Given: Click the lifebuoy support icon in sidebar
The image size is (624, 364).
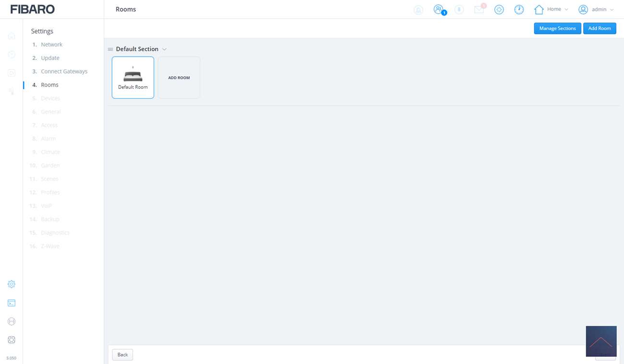Looking at the screenshot, I should [x=12, y=340].
